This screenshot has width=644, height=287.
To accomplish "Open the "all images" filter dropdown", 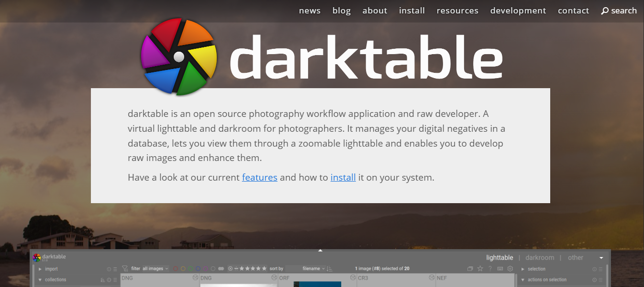I will [x=155, y=269].
